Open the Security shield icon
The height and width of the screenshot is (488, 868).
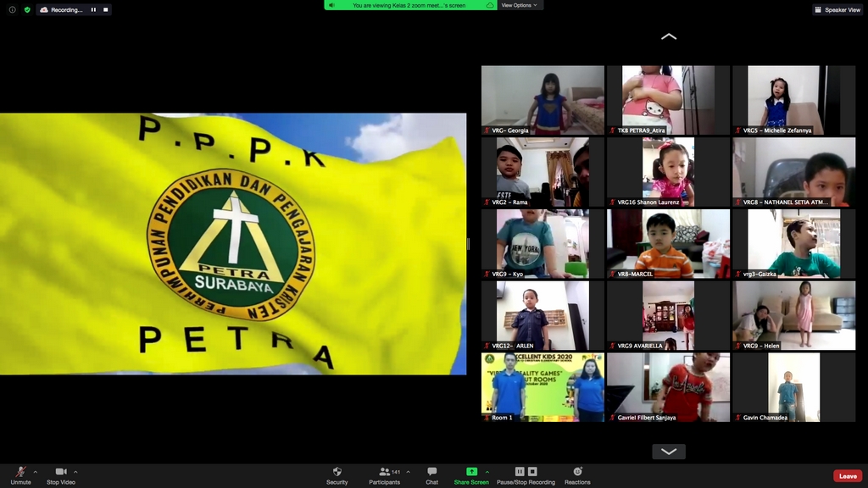tap(337, 472)
